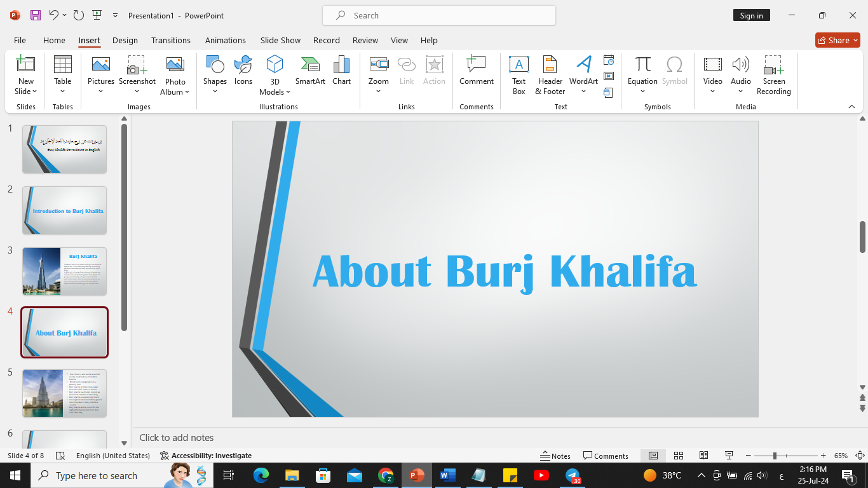Expand the Video dropdown arrow

(x=713, y=91)
